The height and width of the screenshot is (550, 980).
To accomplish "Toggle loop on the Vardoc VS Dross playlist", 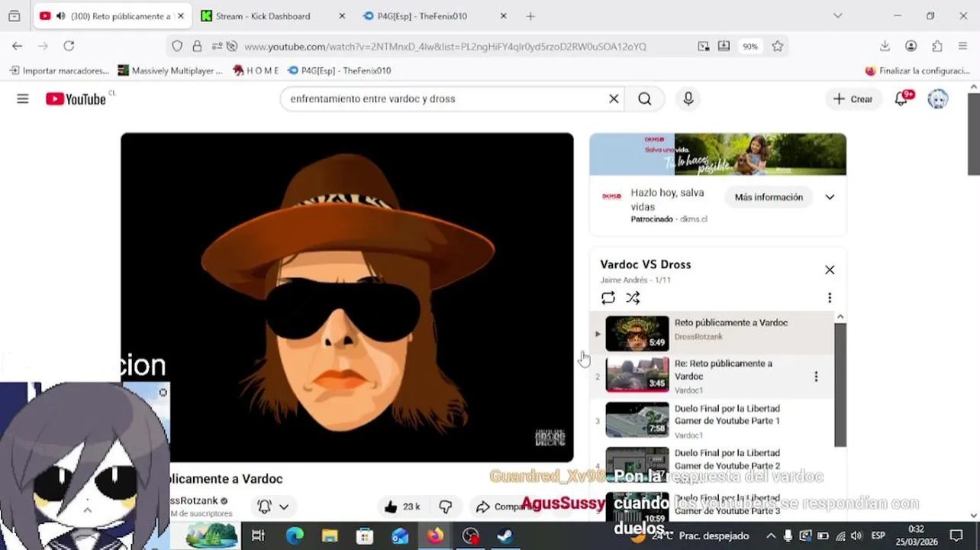I will [608, 298].
